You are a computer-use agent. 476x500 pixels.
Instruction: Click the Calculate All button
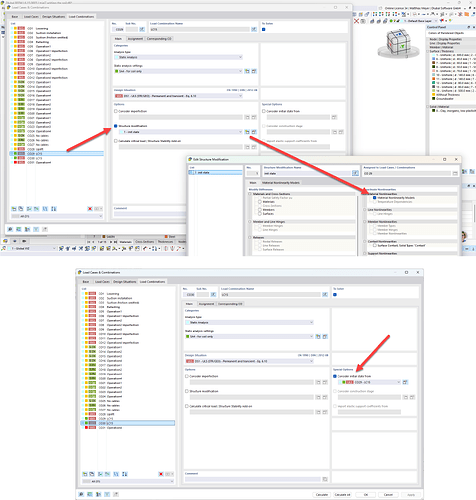point(342,495)
